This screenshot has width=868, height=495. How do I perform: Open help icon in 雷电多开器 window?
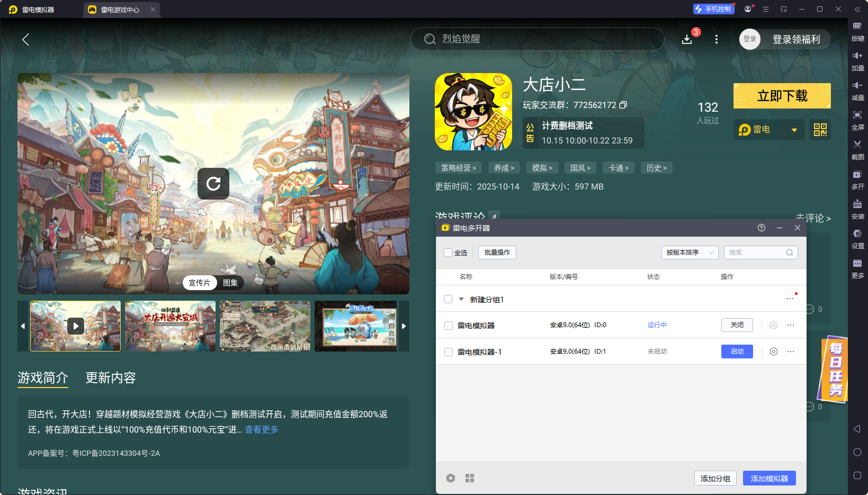coord(762,228)
